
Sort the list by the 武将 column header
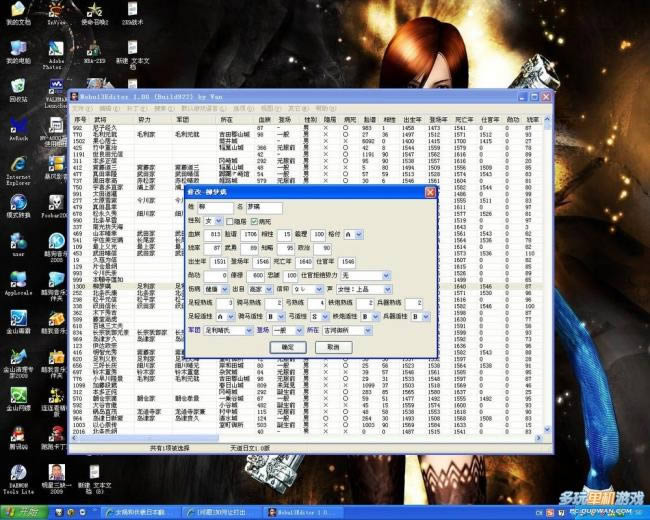[113, 119]
